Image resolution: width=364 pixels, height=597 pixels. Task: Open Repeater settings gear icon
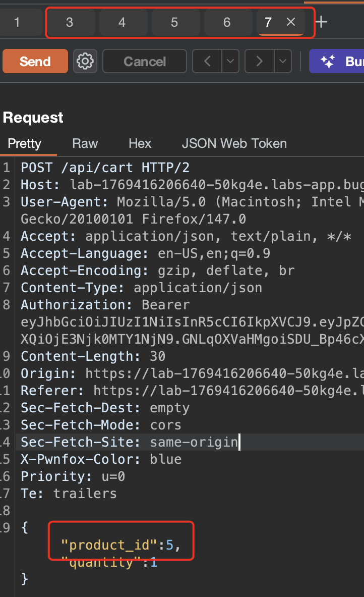(x=85, y=62)
